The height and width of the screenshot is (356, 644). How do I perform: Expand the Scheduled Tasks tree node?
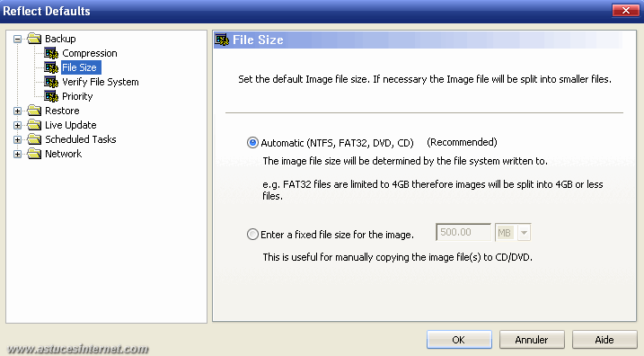[17, 139]
